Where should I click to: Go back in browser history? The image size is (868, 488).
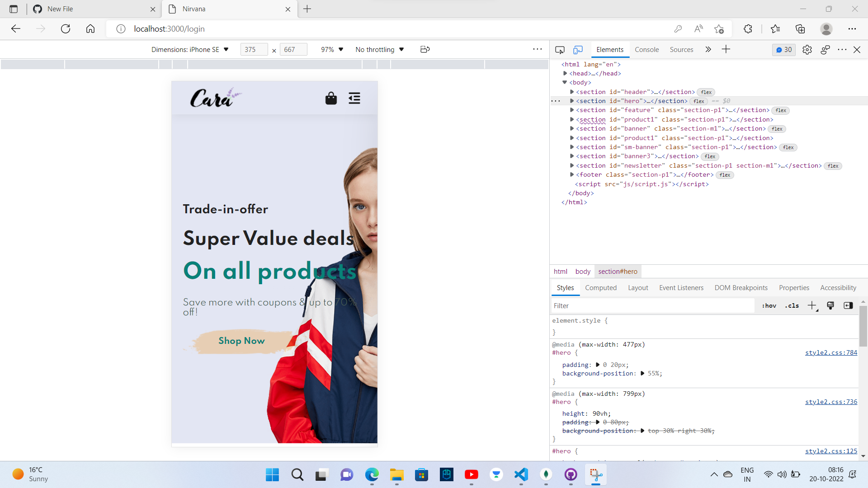(x=16, y=29)
